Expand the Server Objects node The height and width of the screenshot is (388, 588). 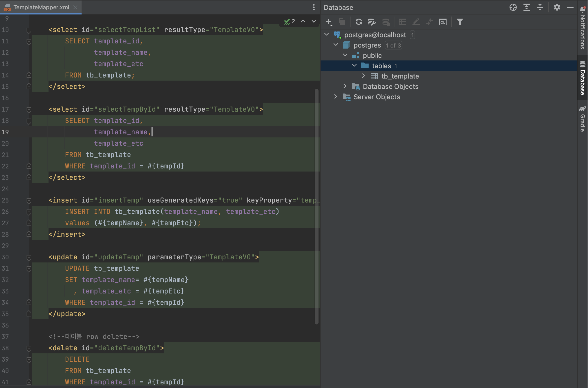336,97
